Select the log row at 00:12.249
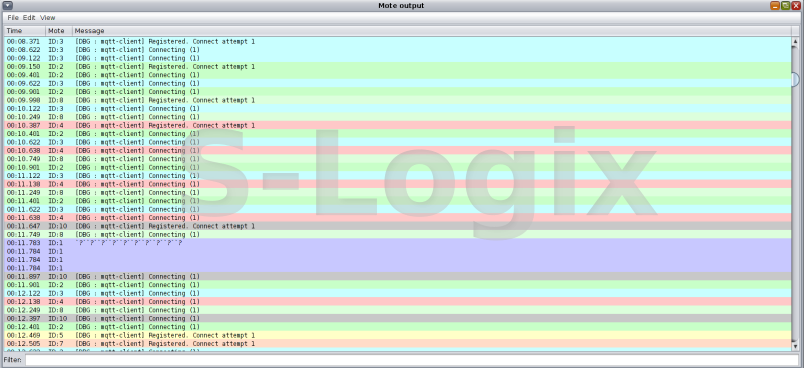 tap(397, 309)
